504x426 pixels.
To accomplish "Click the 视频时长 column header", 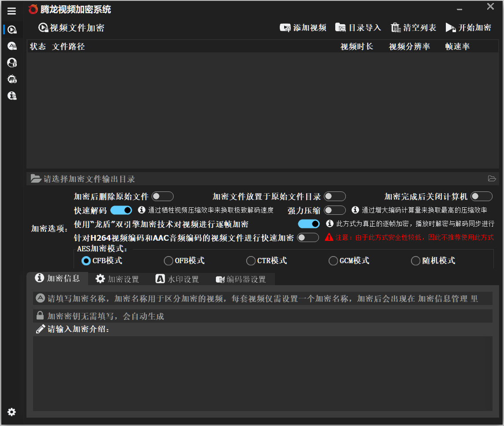I will [x=357, y=47].
